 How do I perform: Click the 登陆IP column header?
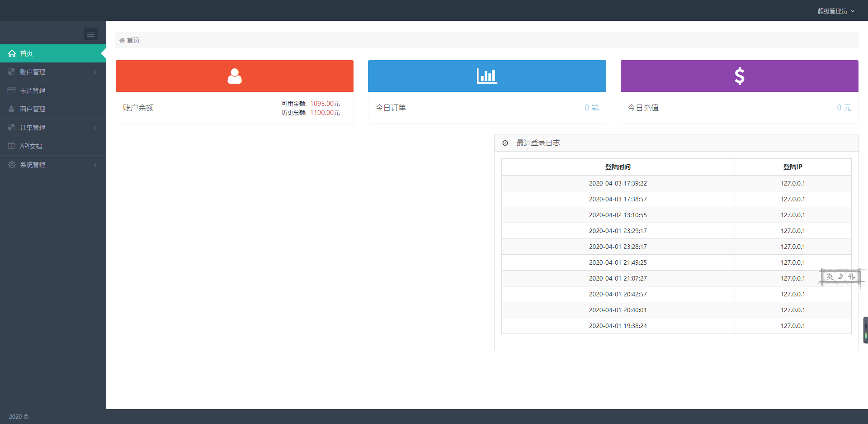tap(793, 167)
